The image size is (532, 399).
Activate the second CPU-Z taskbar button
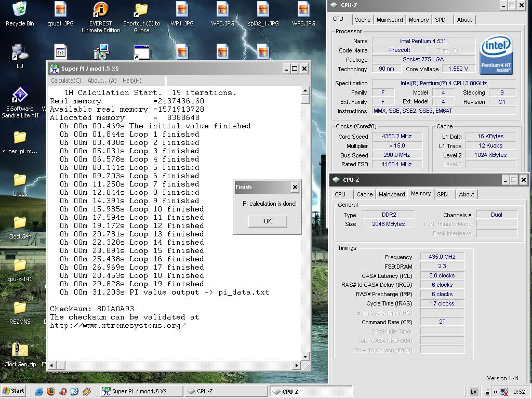coord(311,391)
